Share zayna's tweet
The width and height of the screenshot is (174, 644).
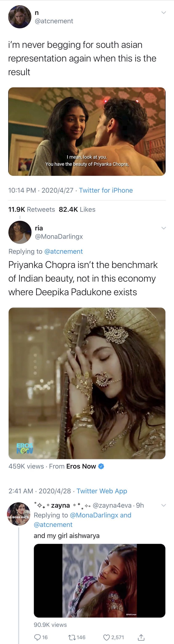click(141, 637)
